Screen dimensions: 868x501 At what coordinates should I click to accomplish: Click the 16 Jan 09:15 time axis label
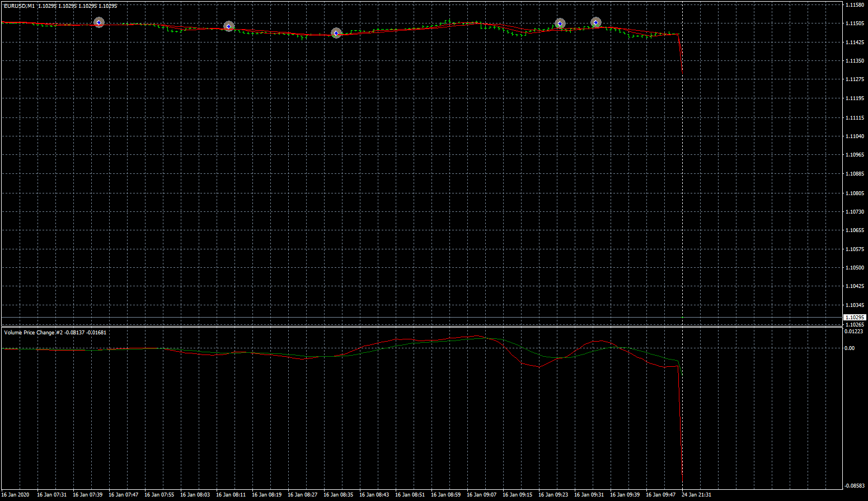pyautogui.click(x=517, y=495)
